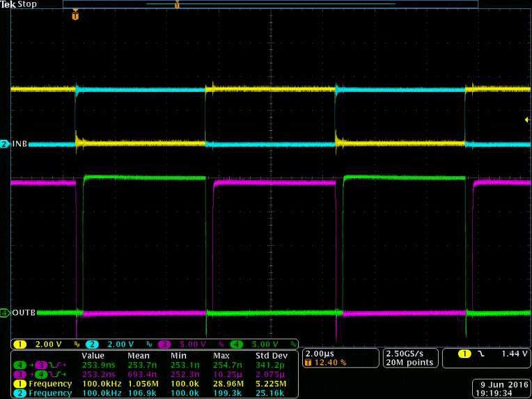Click the trigger source channel 1 badge
This screenshot has height=399, width=532.
click(x=464, y=354)
